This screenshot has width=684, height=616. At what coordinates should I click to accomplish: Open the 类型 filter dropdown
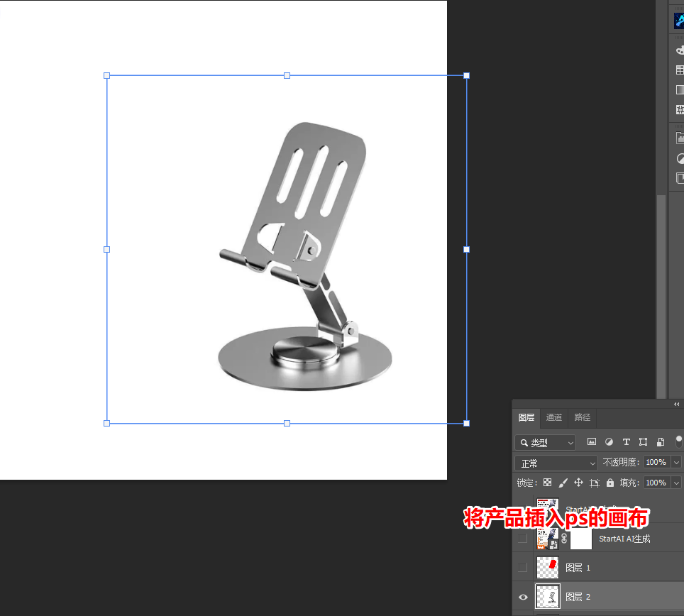click(x=545, y=442)
